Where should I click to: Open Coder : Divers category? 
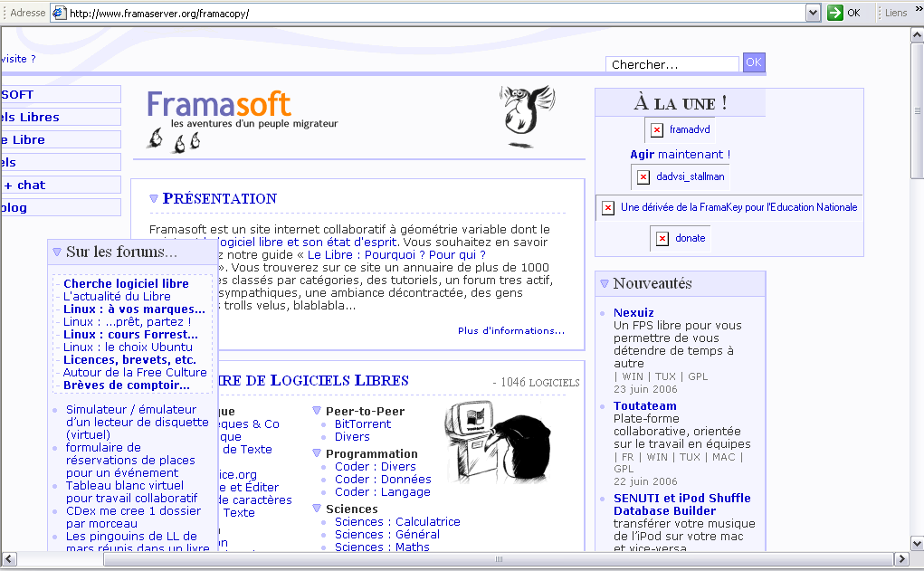376,466
